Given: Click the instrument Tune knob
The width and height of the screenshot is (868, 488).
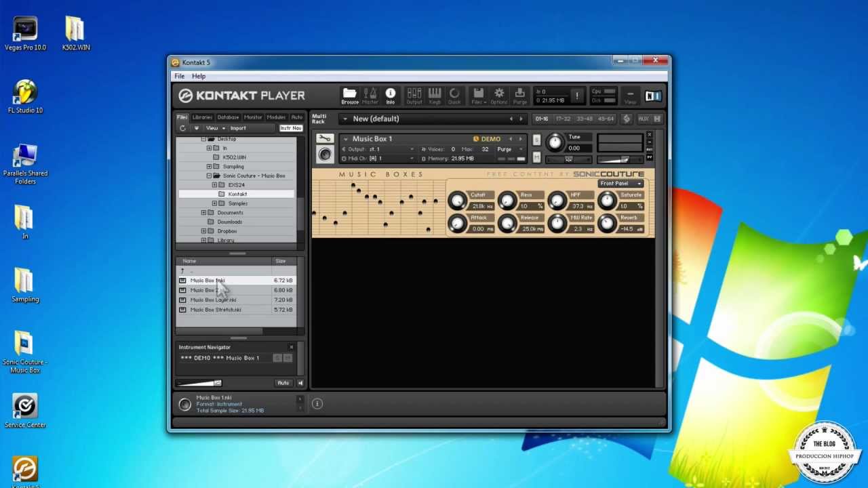Looking at the screenshot, I should click(555, 142).
